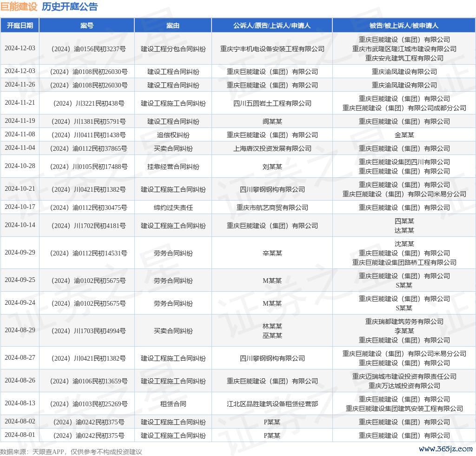
Task: Select the date 2024-09-24
Action: [x=20, y=302]
